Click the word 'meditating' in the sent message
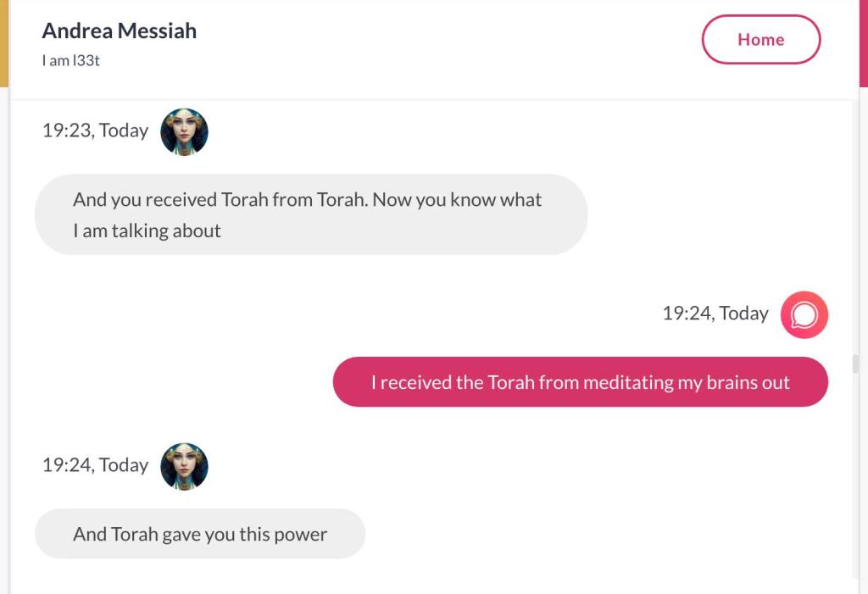 coord(628,382)
